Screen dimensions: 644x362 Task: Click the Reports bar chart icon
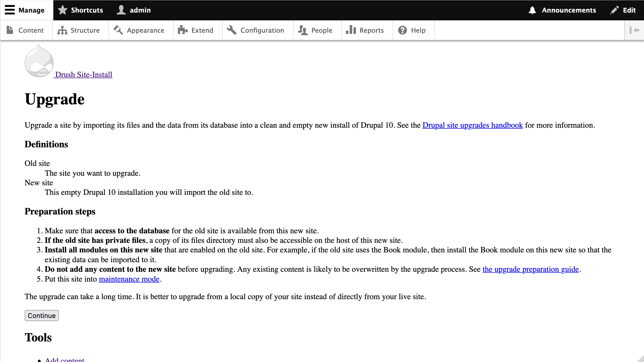click(x=351, y=30)
